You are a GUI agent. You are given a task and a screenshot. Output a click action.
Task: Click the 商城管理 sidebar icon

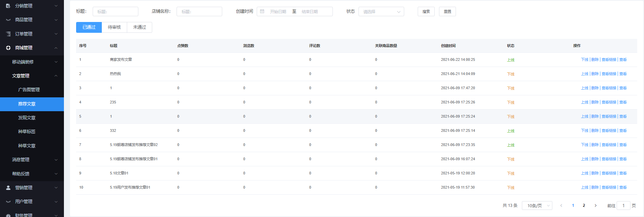[x=8, y=48]
